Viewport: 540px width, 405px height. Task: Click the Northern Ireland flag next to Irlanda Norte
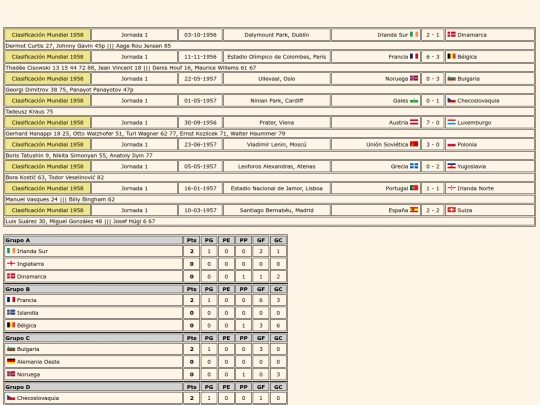[x=451, y=188]
